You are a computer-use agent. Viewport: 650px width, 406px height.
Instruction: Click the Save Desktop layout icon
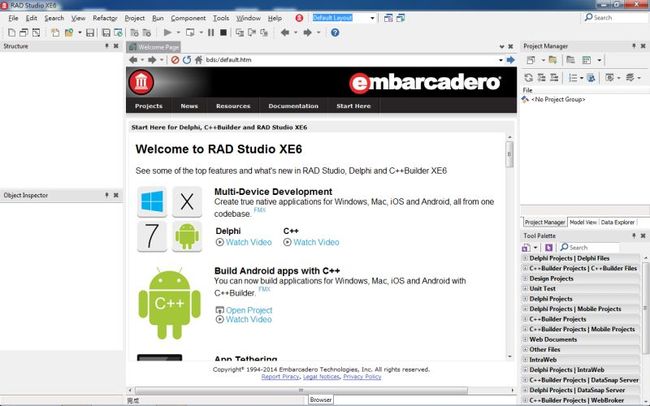388,18
